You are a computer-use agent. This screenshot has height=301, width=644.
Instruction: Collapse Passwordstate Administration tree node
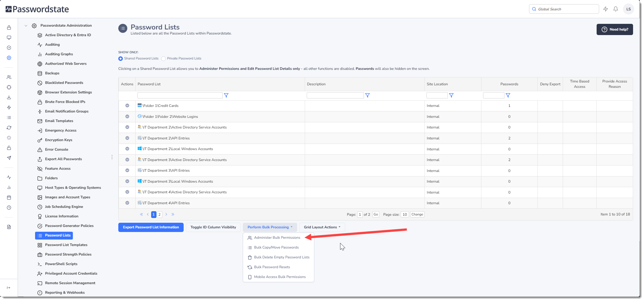tap(26, 26)
